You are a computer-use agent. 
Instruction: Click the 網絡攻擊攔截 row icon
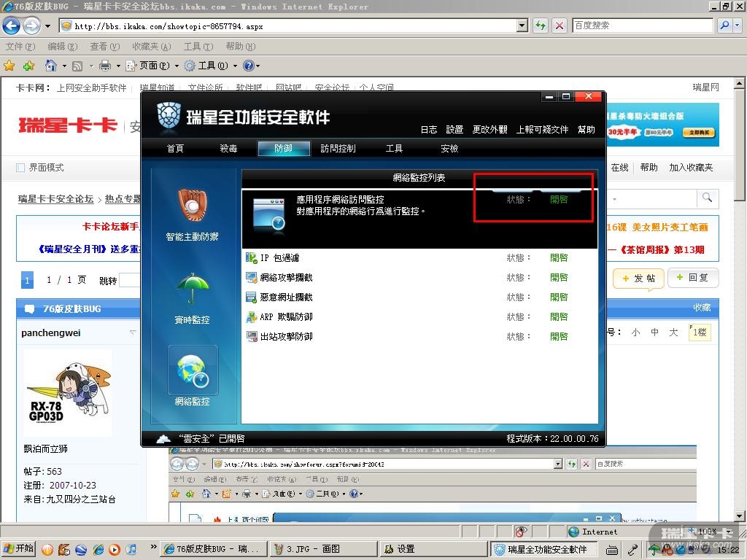tap(251, 277)
